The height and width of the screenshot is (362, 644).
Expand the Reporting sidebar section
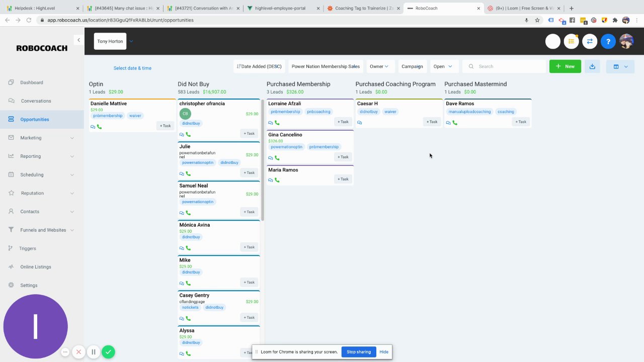tap(42, 156)
